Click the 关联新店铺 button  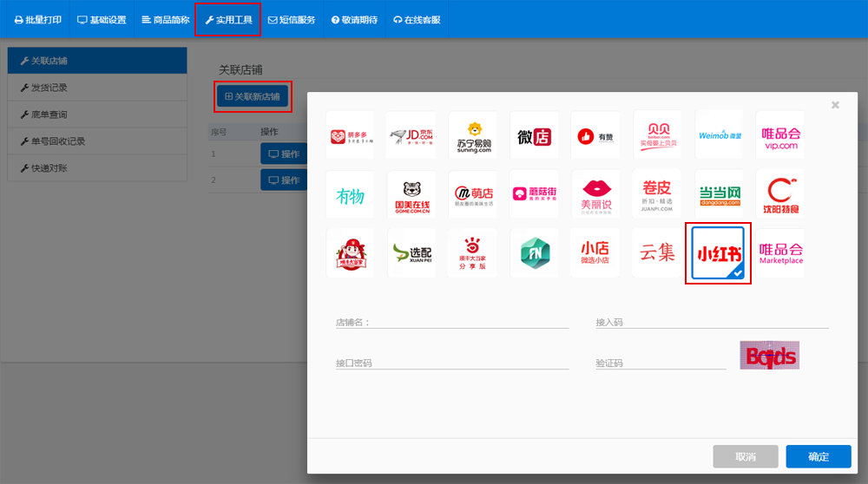point(253,96)
